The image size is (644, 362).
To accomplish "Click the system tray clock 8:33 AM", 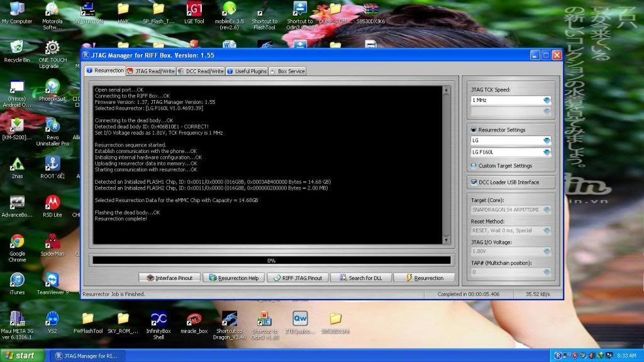I will coord(626,356).
